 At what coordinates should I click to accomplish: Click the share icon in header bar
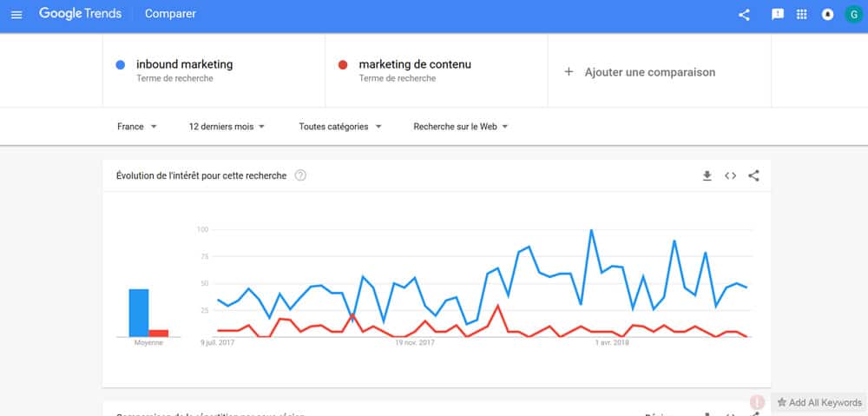pyautogui.click(x=744, y=15)
